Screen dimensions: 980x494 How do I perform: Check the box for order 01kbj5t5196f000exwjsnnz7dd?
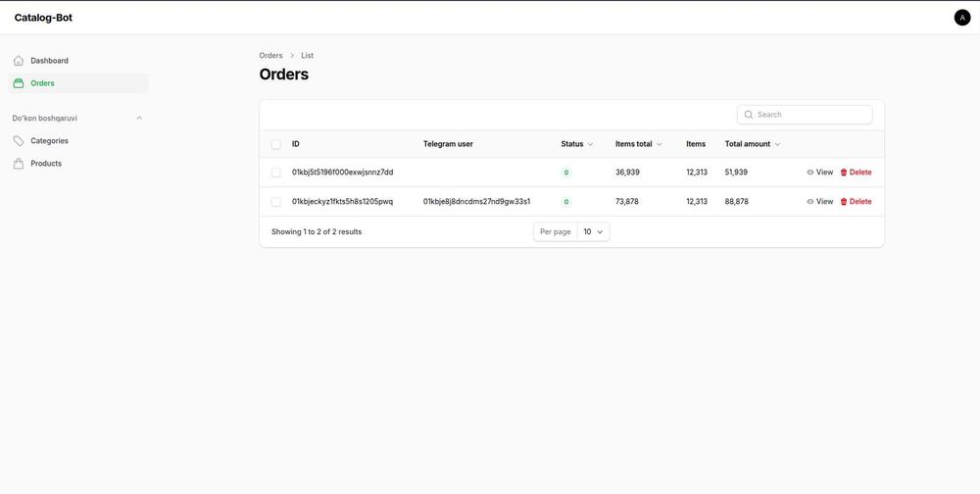click(275, 172)
